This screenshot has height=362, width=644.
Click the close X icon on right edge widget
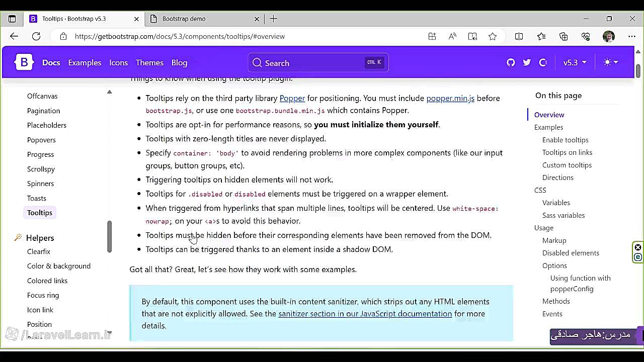tap(638, 247)
